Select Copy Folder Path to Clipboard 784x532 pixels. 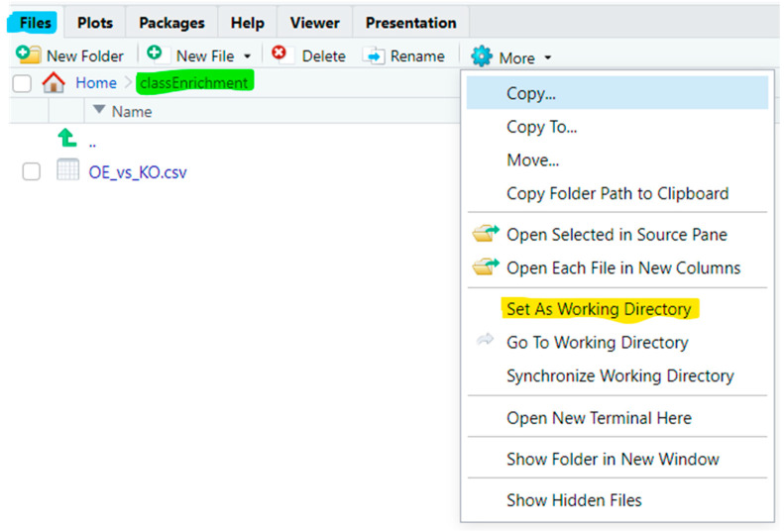617,193
